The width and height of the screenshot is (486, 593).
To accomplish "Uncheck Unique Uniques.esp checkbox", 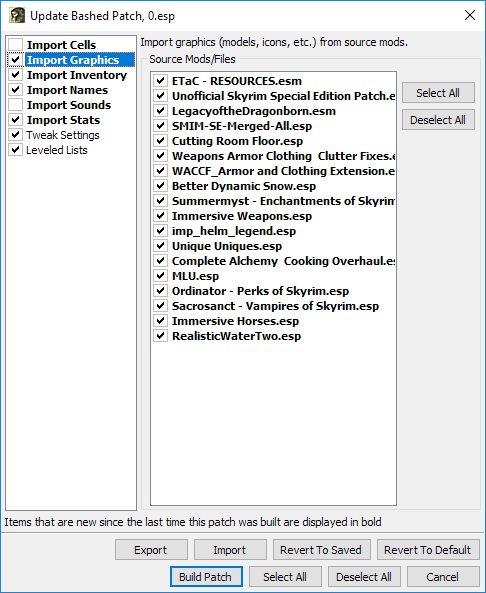I will point(160,246).
